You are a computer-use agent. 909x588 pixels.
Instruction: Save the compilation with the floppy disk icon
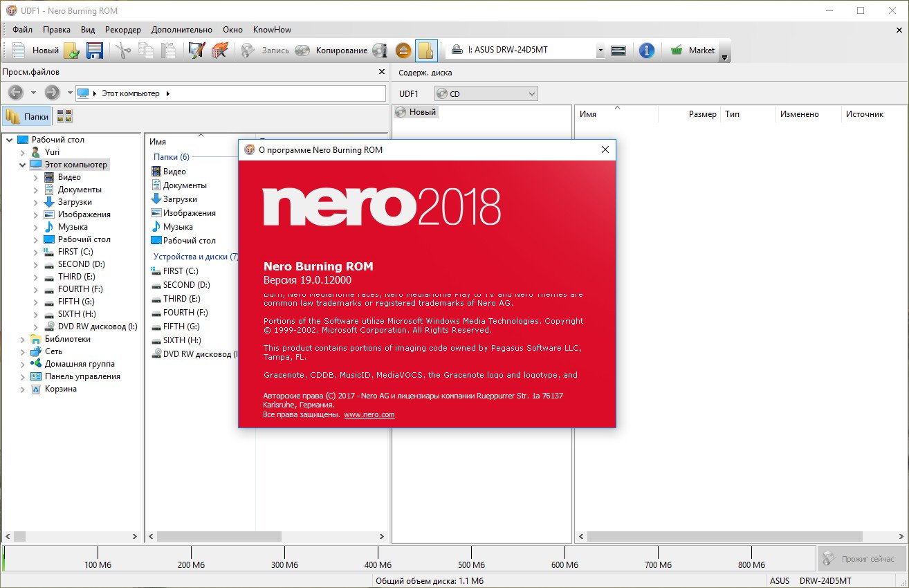click(x=94, y=50)
